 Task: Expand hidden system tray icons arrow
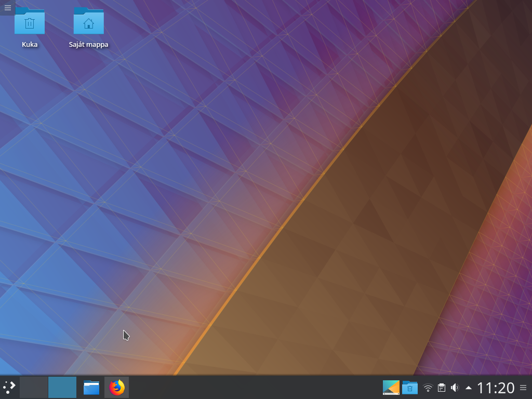click(468, 388)
